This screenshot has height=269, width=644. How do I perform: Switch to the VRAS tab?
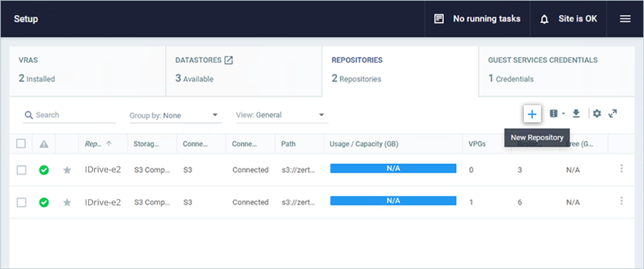(87, 71)
